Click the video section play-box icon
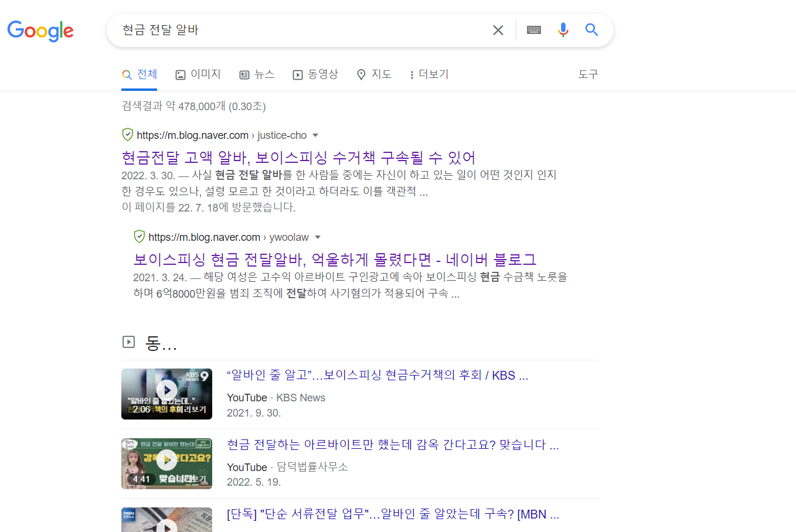The height and width of the screenshot is (532, 796). [x=128, y=342]
